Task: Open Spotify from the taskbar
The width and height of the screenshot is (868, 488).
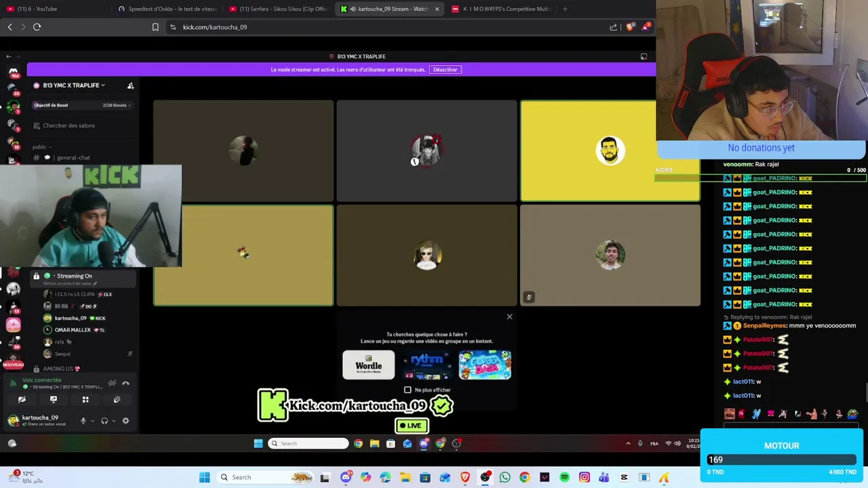Action: [565, 477]
